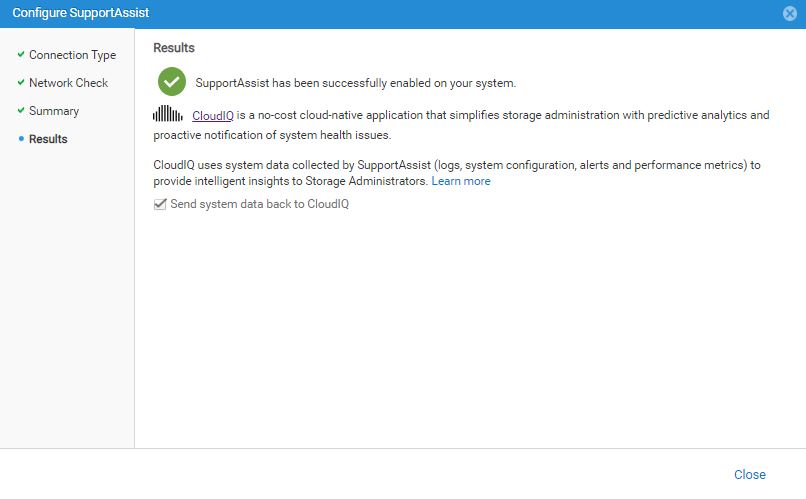Click the Configure SupportAssist title text

click(74, 14)
